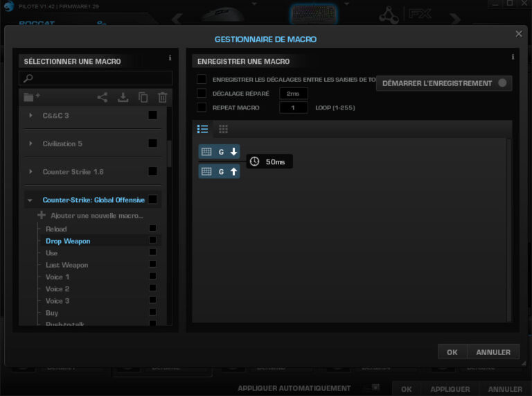Select keyboard device icon in top bar
This screenshot has height=396, width=532.
point(314,14)
